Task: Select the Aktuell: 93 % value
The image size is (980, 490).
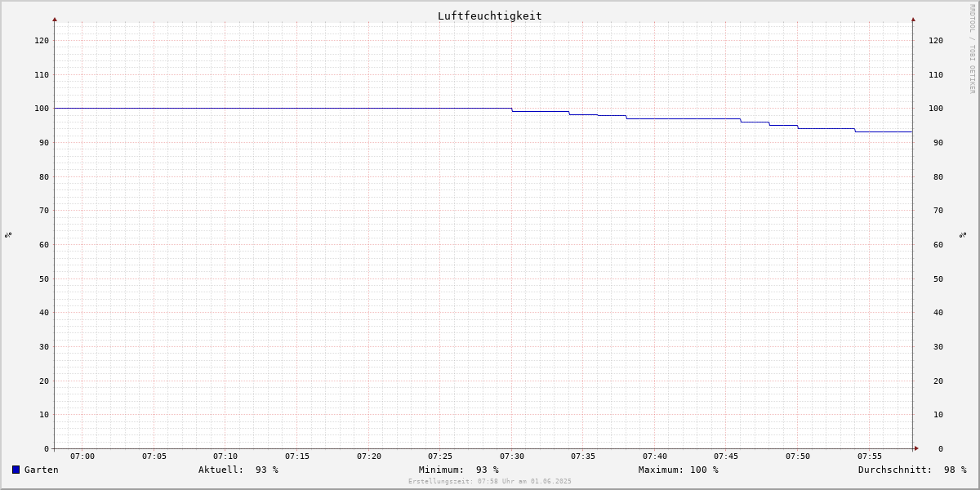Action: pos(238,470)
